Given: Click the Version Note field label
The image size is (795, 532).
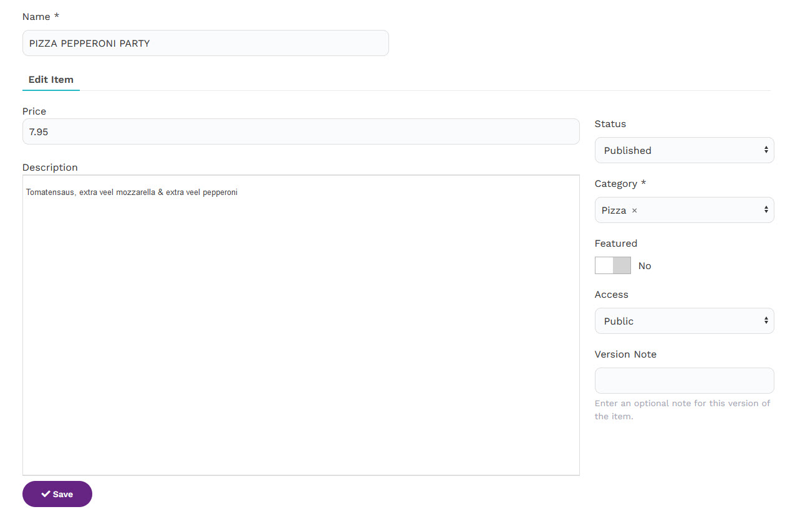Looking at the screenshot, I should 625,354.
